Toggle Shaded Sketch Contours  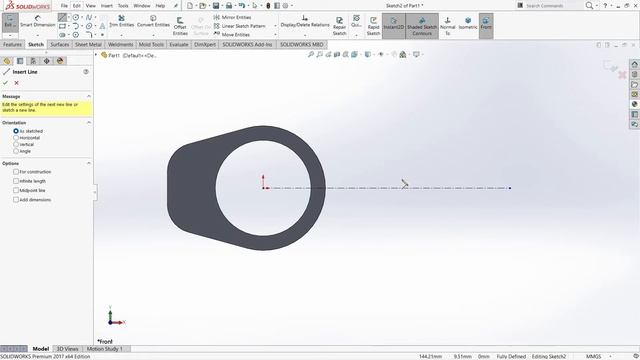pos(422,26)
